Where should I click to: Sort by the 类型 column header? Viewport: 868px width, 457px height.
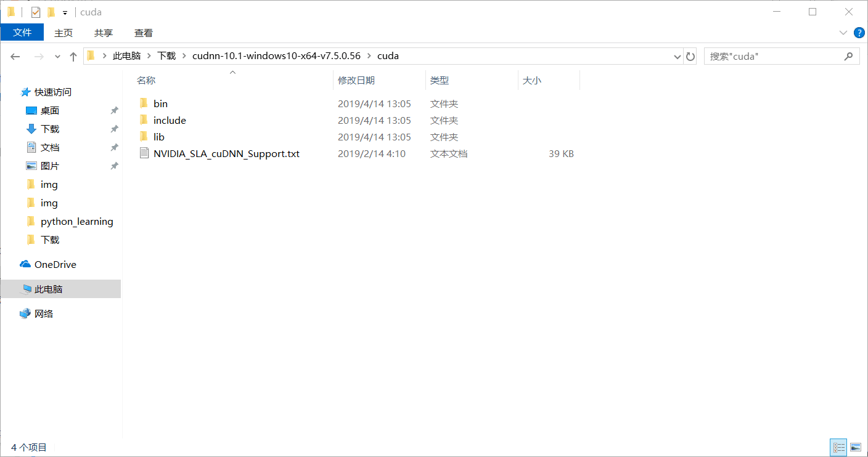[x=440, y=81]
